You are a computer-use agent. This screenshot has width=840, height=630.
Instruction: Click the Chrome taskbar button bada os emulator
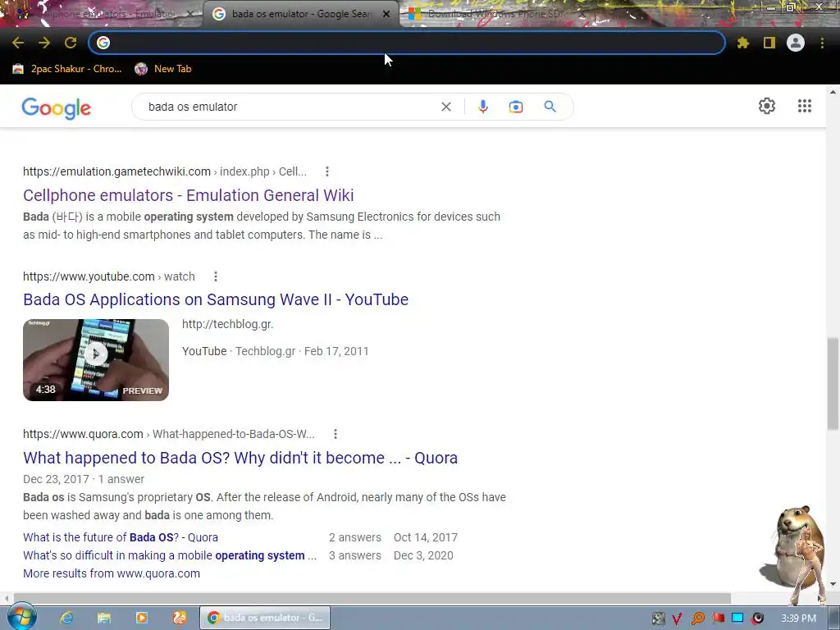265,618
